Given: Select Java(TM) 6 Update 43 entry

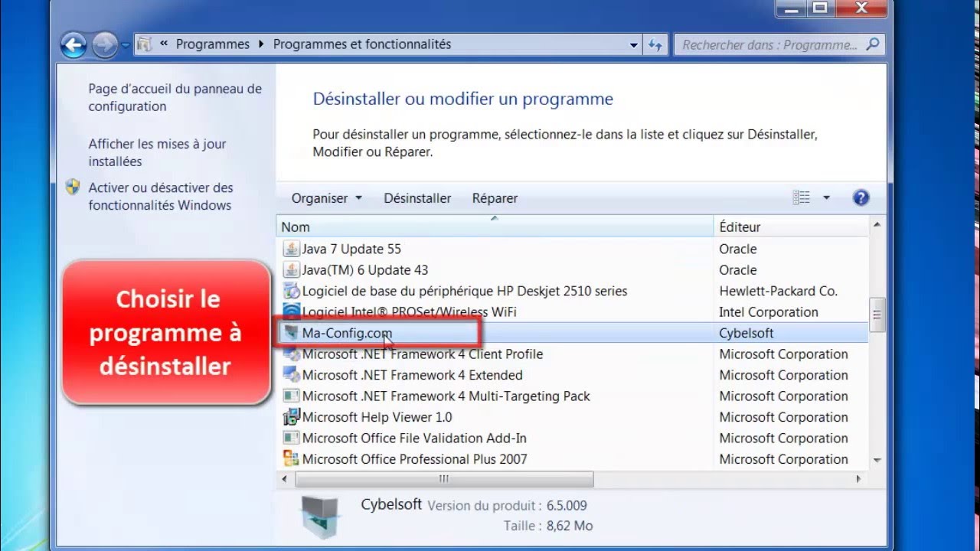Looking at the screenshot, I should tap(365, 270).
